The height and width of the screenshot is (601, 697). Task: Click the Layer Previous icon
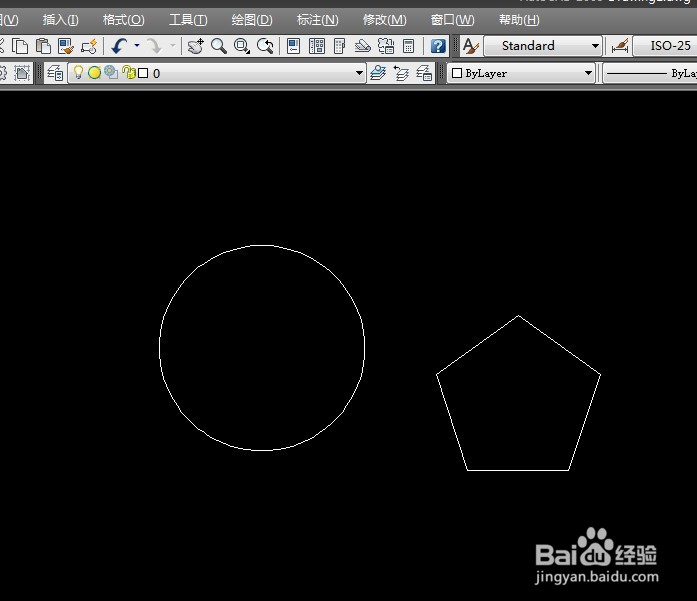(401, 73)
